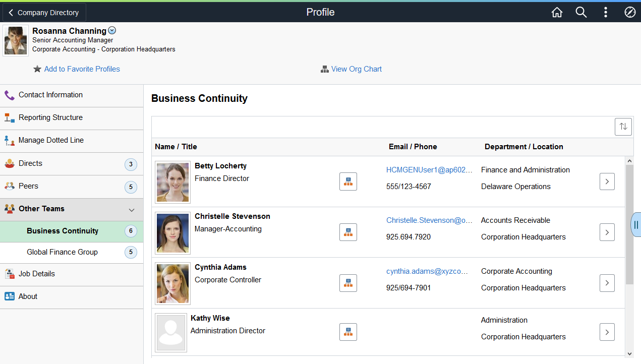Click the View Org Chart link
Image resolution: width=641 pixels, height=364 pixels.
point(356,69)
